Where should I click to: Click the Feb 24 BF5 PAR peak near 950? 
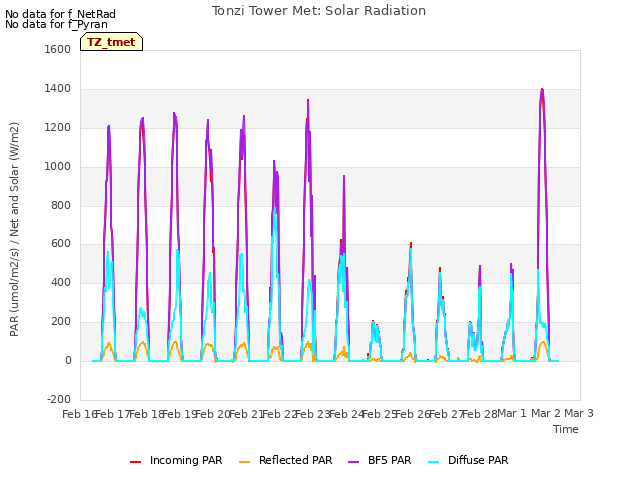tap(344, 176)
